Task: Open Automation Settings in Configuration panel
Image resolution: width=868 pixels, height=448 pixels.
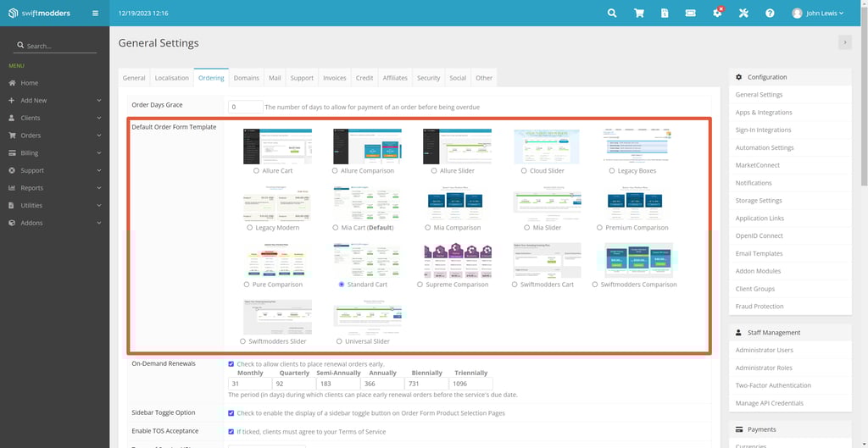Action: click(765, 147)
